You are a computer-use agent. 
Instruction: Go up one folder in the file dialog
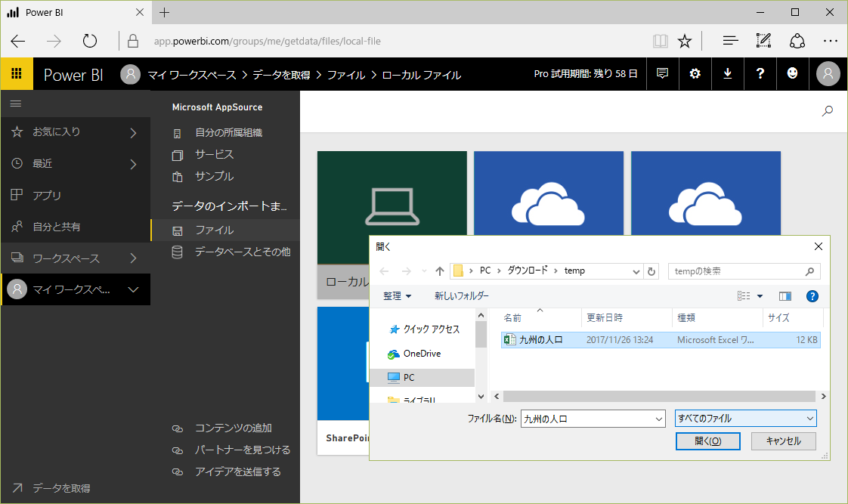tap(440, 271)
